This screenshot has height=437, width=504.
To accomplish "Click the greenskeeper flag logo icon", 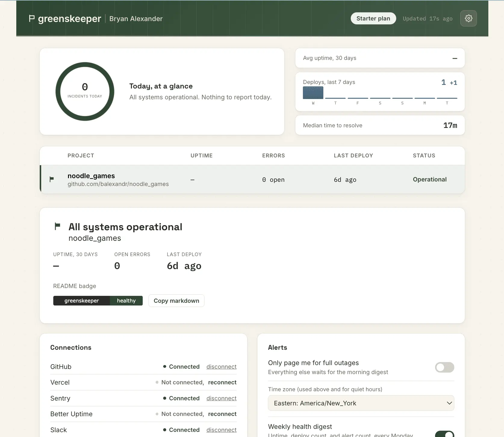I will [32, 19].
